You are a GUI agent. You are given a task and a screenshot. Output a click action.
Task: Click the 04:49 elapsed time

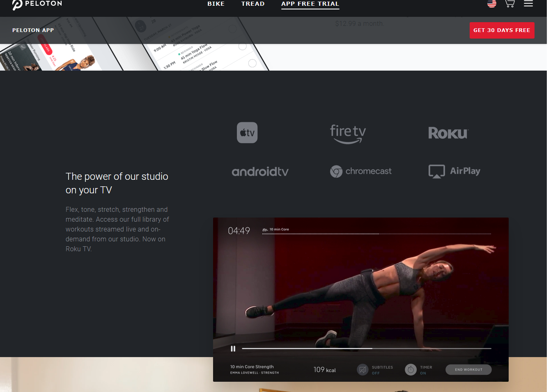239,231
